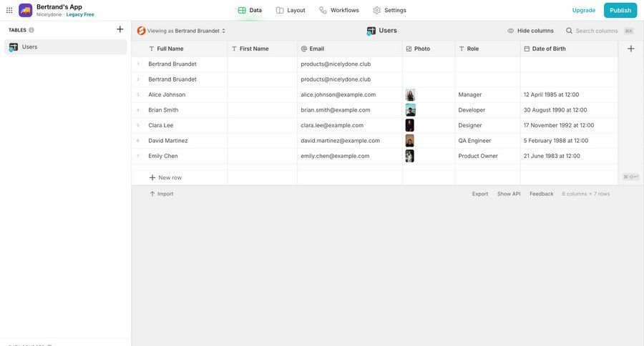Select the QA Engineer role cell
This screenshot has height=346, width=644.
pos(487,140)
